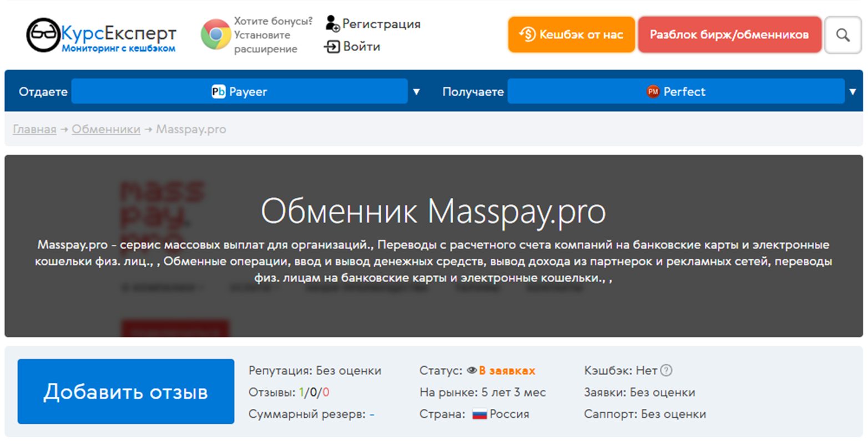Click the Войти login arrow icon

333,46
